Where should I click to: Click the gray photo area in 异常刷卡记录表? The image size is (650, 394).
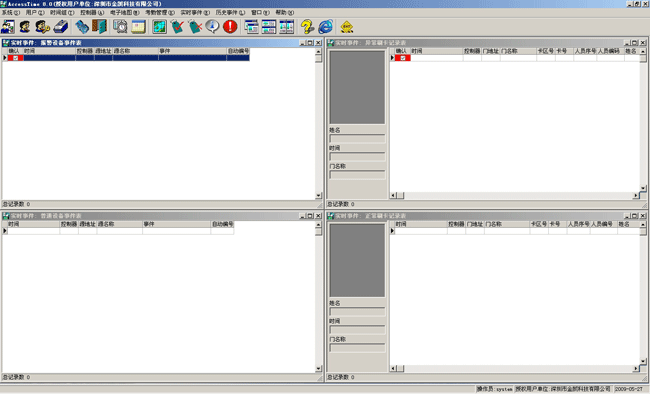357,87
